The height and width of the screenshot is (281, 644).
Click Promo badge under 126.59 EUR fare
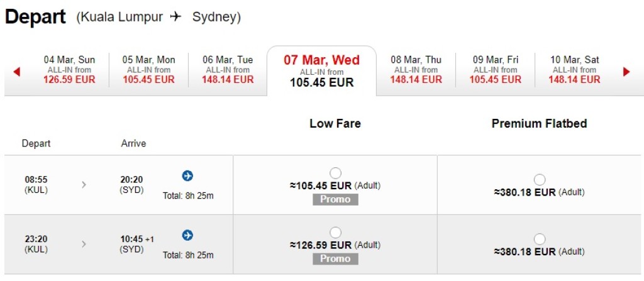[x=335, y=259]
